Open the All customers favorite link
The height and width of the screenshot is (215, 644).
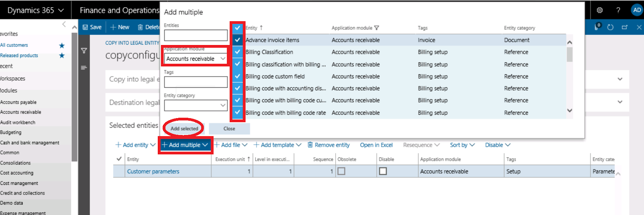14,45
